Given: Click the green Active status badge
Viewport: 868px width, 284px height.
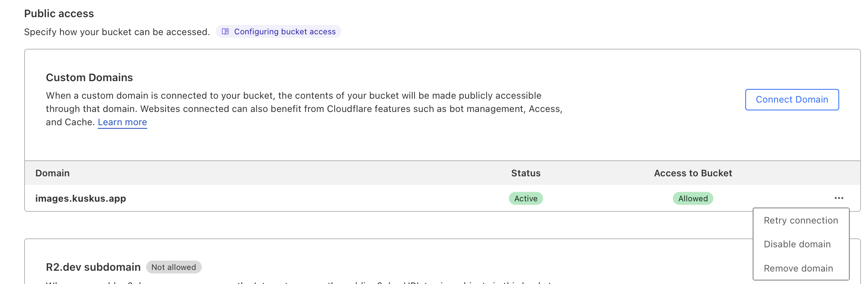Looking at the screenshot, I should coord(526,199).
